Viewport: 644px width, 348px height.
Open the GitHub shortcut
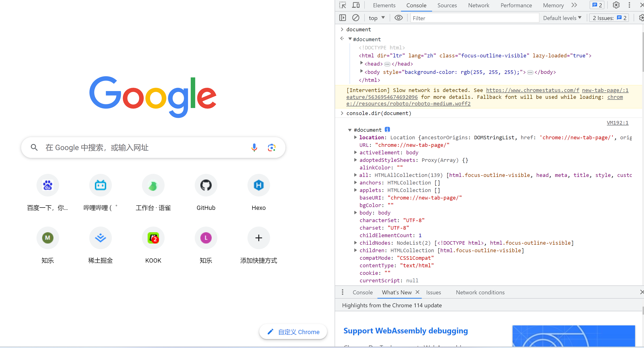tap(206, 193)
